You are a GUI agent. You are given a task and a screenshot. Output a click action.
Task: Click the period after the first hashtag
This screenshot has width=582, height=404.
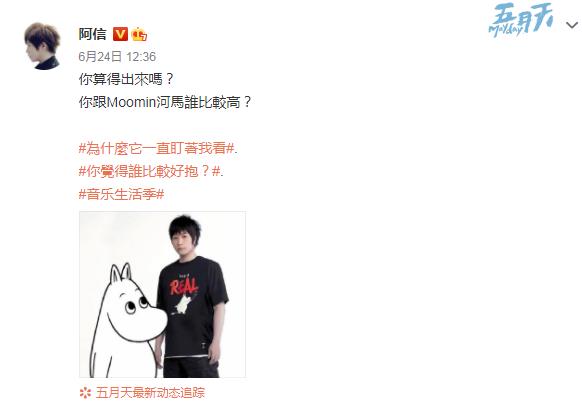[x=236, y=149]
